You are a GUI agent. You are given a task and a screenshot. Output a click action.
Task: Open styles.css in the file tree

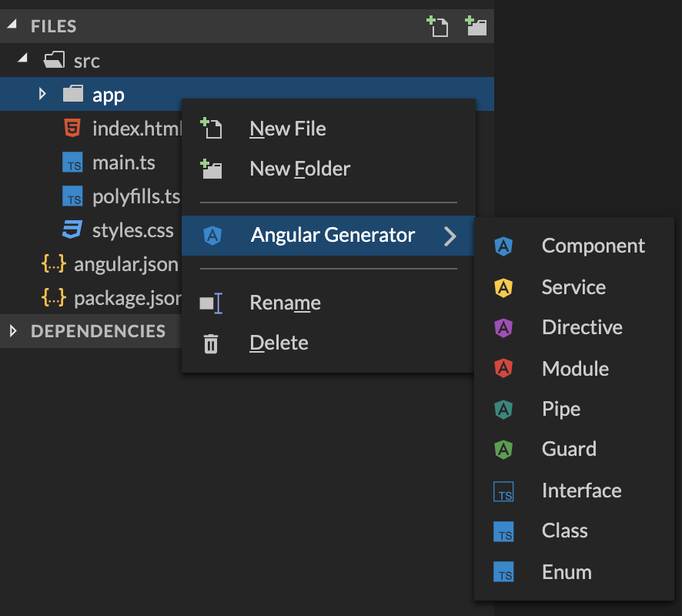tap(133, 230)
